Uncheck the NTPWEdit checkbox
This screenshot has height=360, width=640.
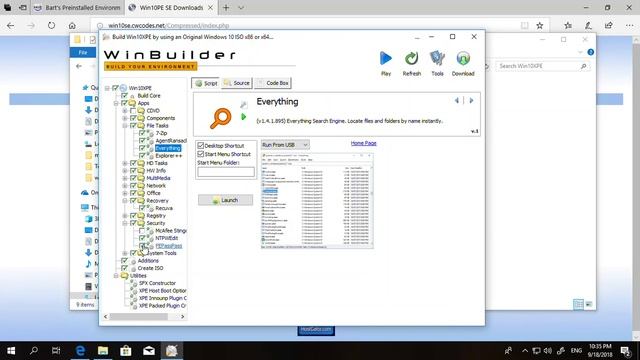[x=142, y=238]
